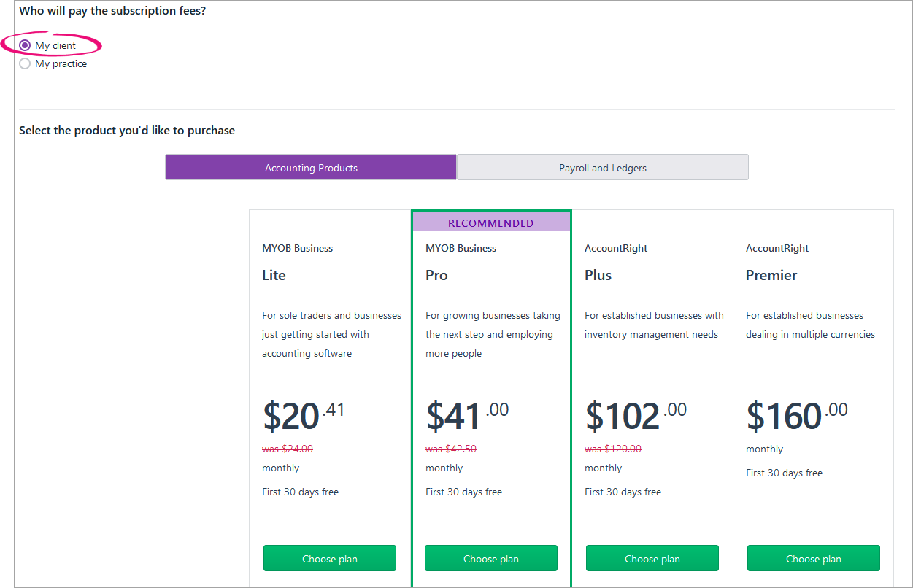
Task: Click the "Premier" plan title
Action: (771, 276)
